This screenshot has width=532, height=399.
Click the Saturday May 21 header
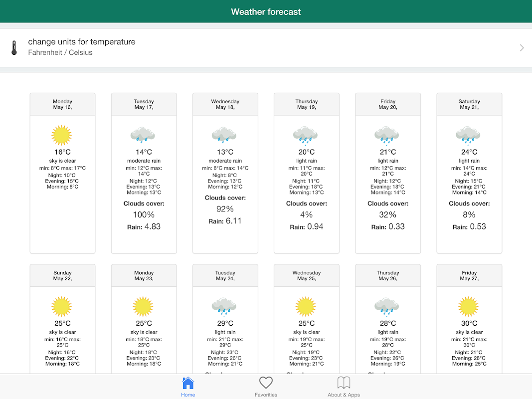tap(469, 104)
